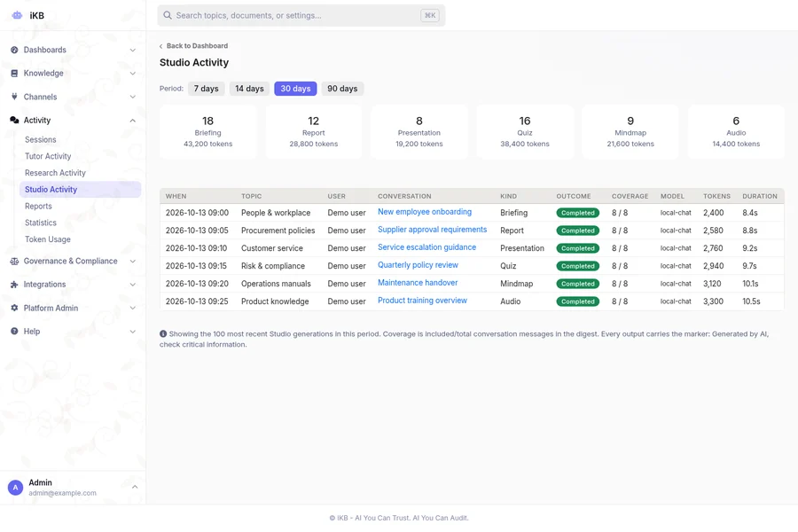
Task: Click the admin@example.com email text
Action: point(62,493)
